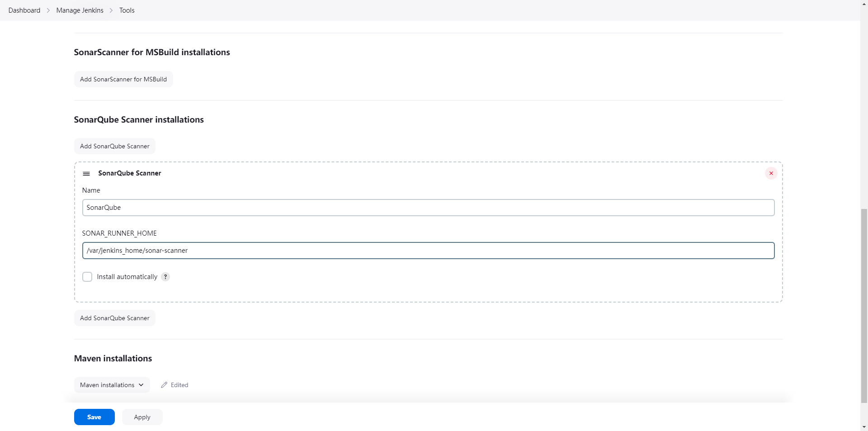The image size is (868, 431).
Task: Save the tools configuration
Action: 94,417
